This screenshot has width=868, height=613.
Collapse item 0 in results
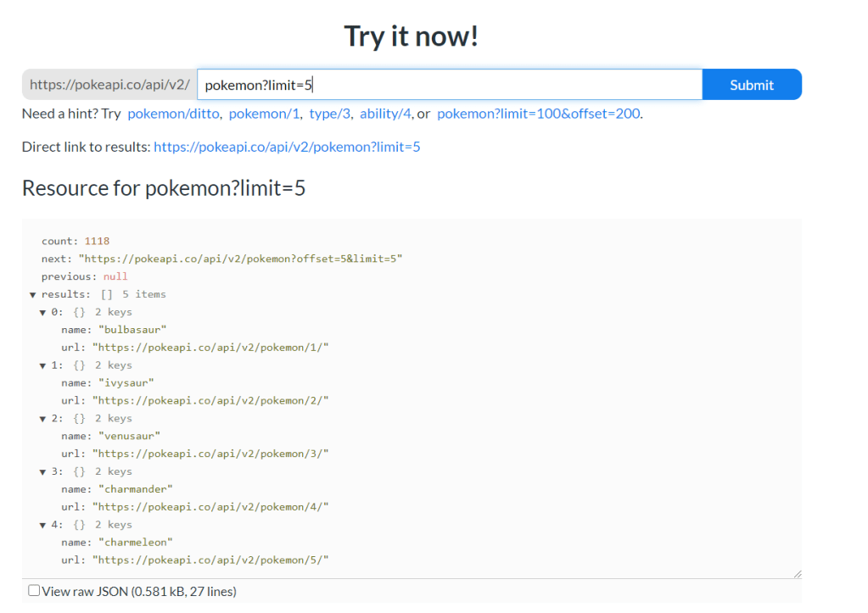pos(43,313)
